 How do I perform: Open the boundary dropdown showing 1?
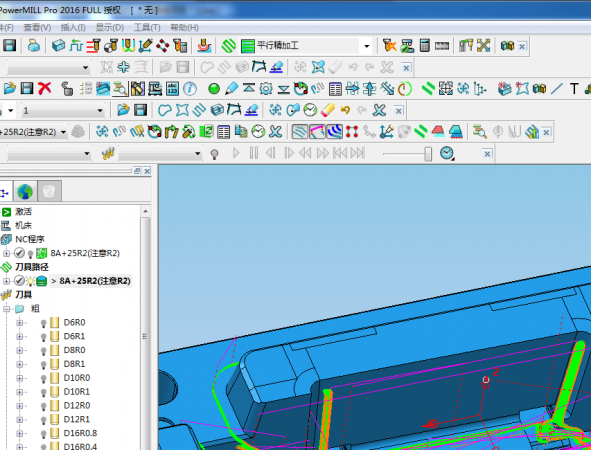(100, 110)
